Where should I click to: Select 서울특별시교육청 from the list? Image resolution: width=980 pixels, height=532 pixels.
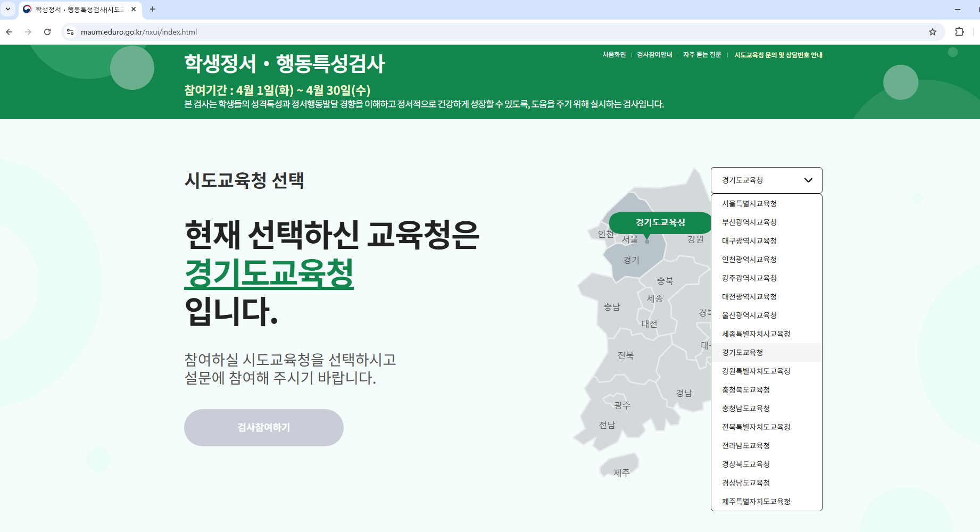(767, 204)
